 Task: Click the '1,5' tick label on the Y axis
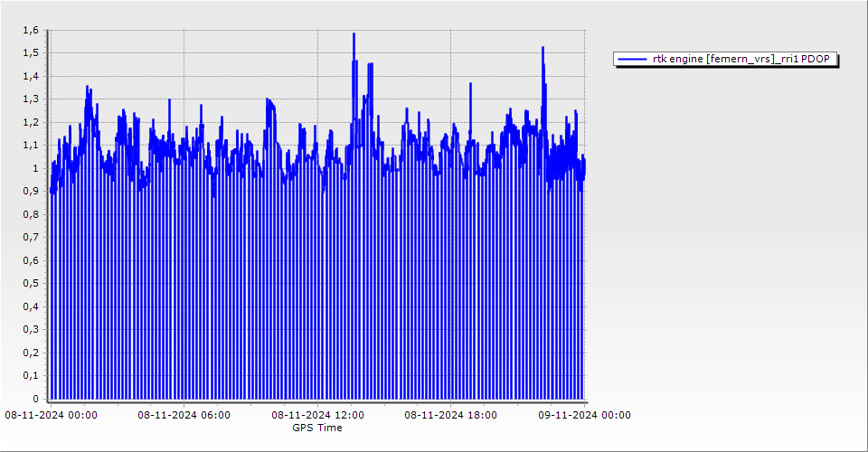pyautogui.click(x=31, y=52)
